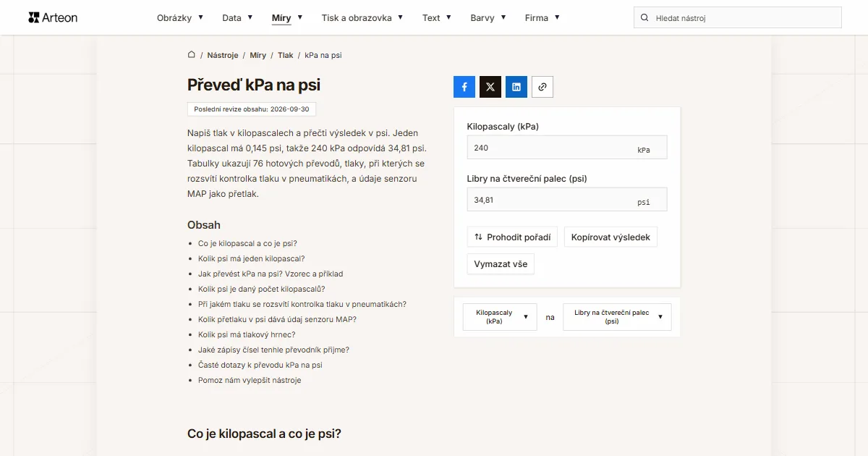Image resolution: width=868 pixels, height=456 pixels.
Task: Open Tlak breadcrumb link
Action: pyautogui.click(x=286, y=55)
